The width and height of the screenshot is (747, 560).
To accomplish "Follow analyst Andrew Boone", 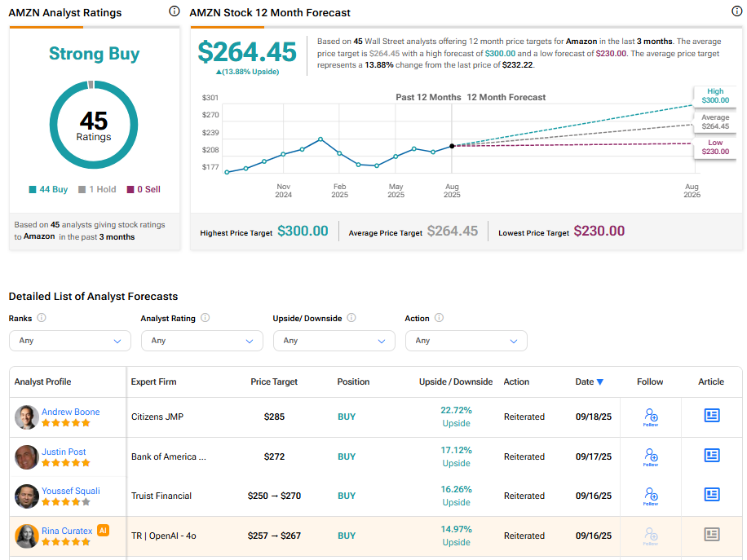I will point(650,417).
